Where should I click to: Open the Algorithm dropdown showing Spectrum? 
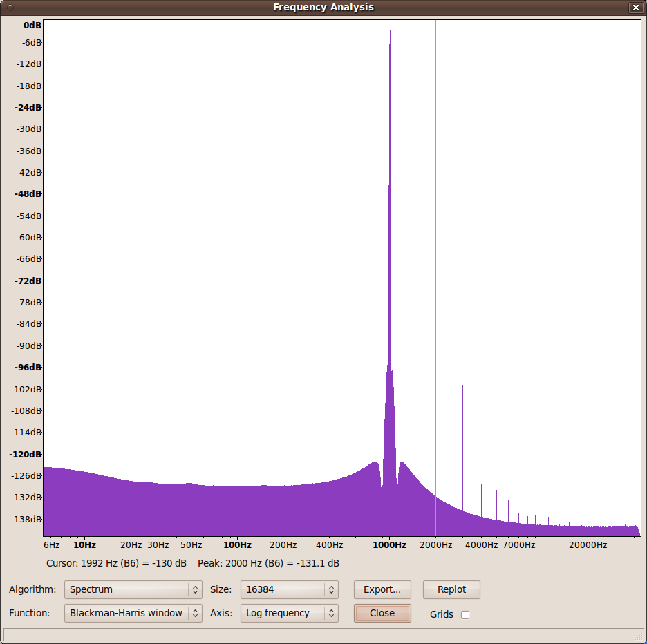coord(133,589)
